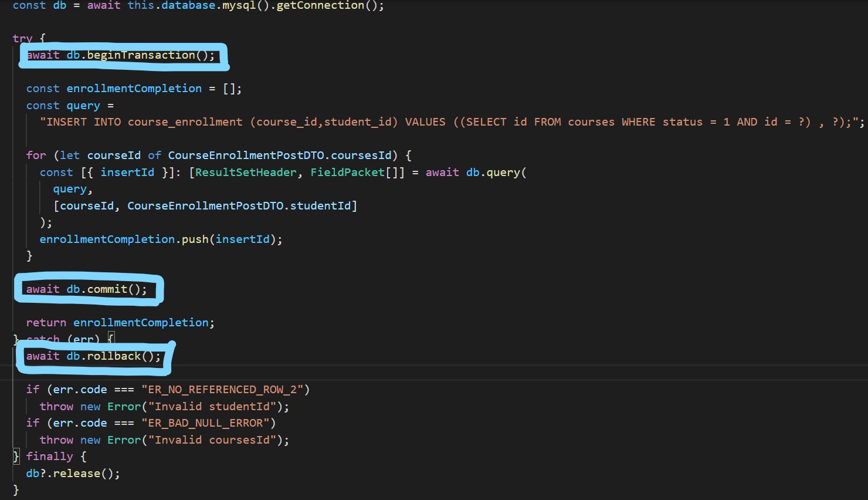Image resolution: width=868 pixels, height=500 pixels.
Task: Click the 'try' keyword
Action: tap(22, 39)
